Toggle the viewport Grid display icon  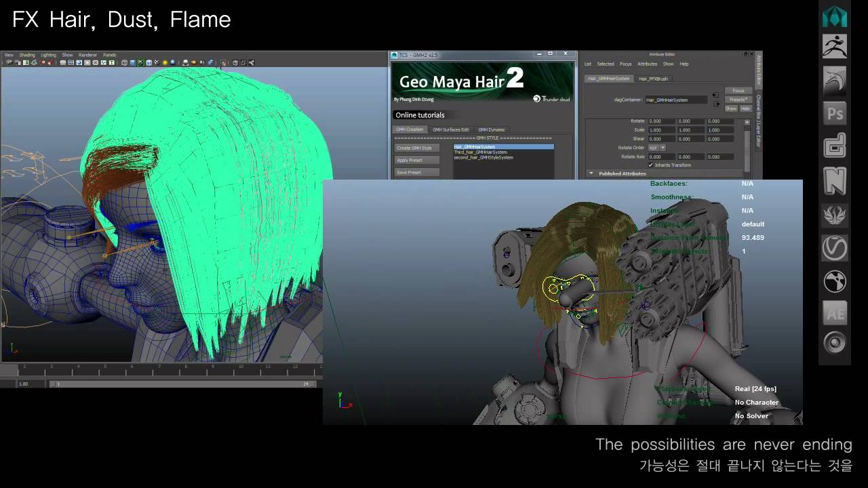pyautogui.click(x=63, y=62)
